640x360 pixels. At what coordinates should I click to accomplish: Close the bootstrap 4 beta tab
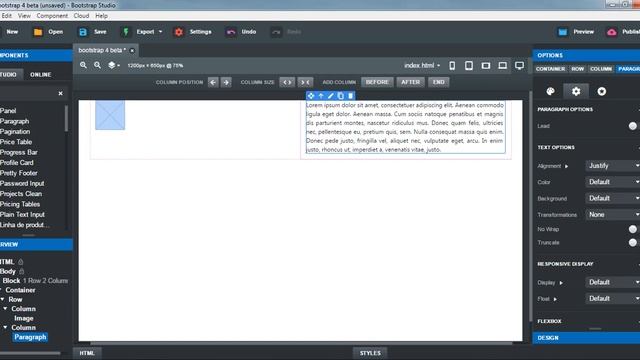[132, 51]
